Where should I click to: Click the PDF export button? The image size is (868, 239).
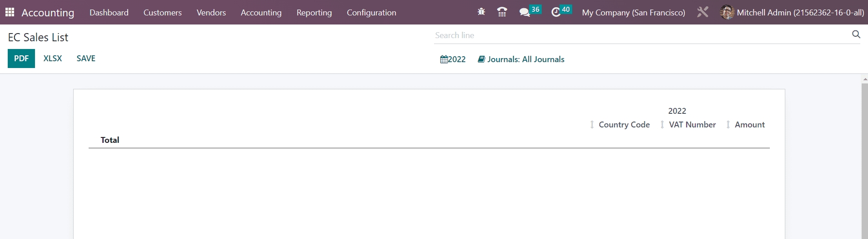click(21, 59)
